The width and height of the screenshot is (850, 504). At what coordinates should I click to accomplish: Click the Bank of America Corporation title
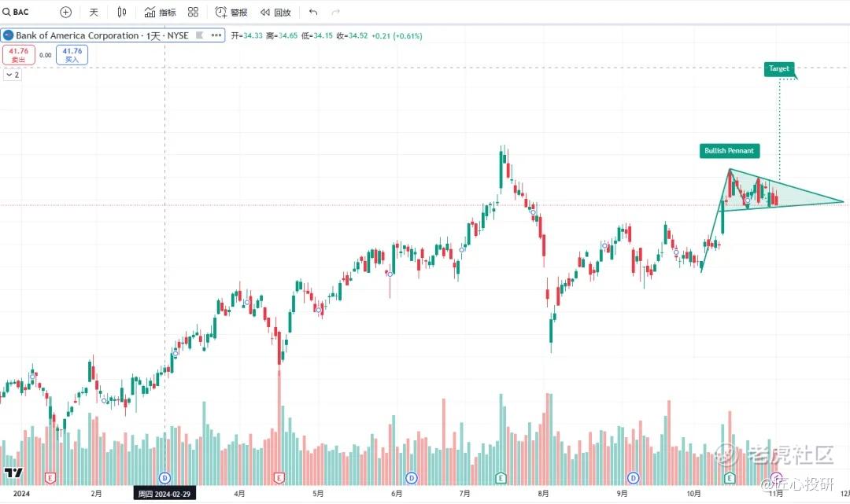tap(77, 35)
